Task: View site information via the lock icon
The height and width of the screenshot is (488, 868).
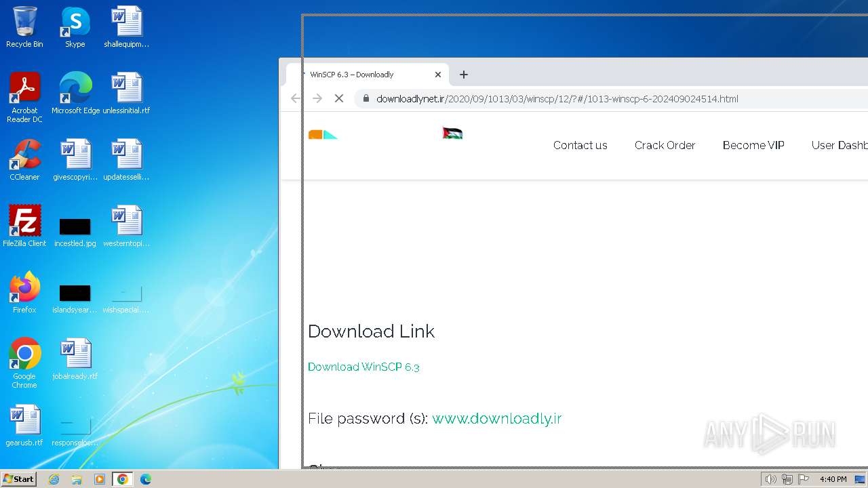Action: coord(366,98)
